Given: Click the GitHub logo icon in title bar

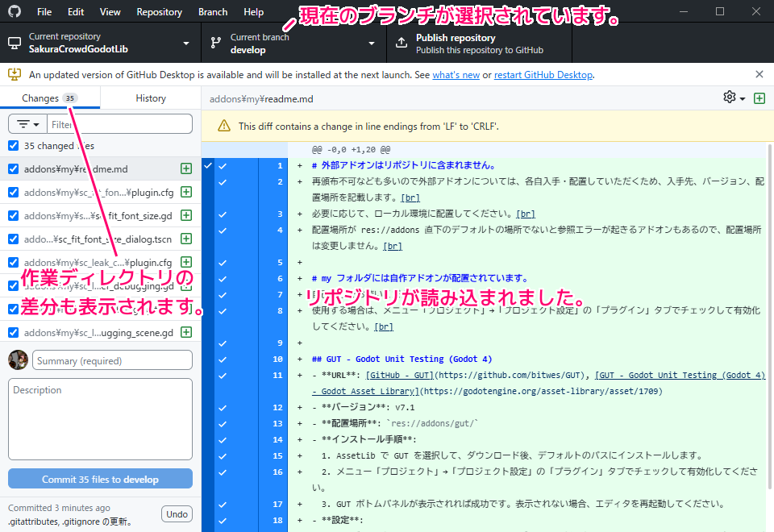Looking at the screenshot, I should [x=16, y=12].
